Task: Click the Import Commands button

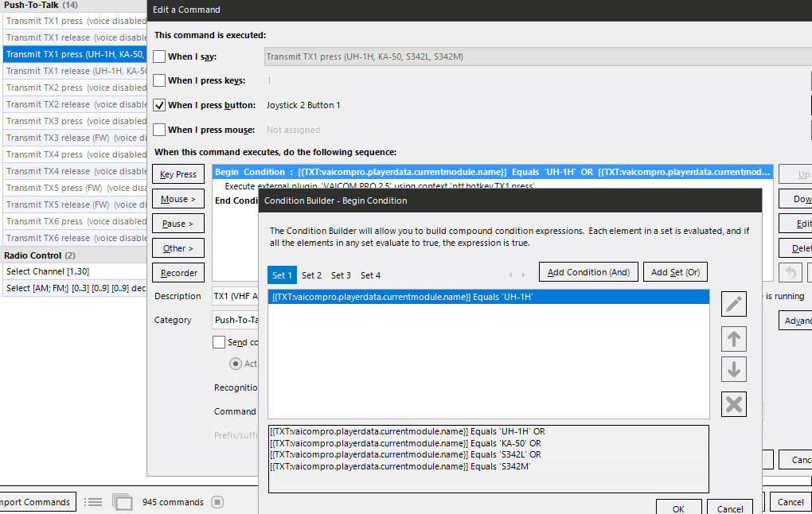Action: [x=37, y=502]
